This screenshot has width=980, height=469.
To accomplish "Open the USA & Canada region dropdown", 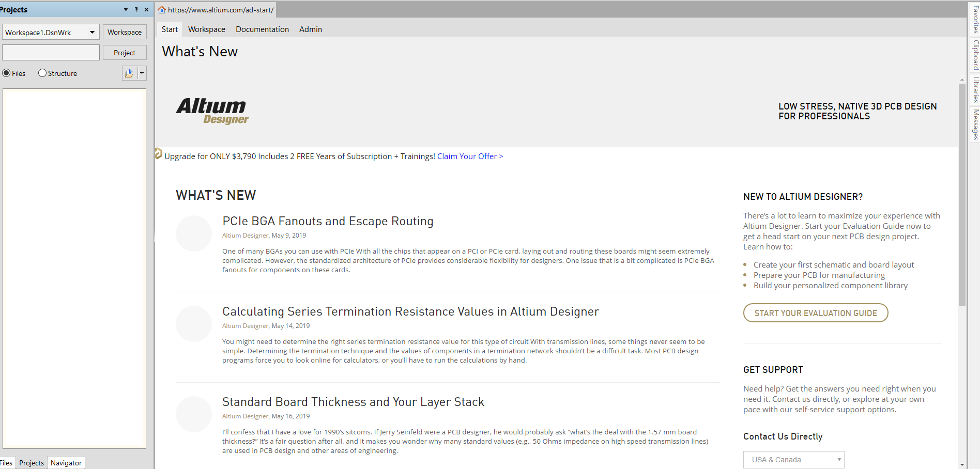I will point(794,460).
